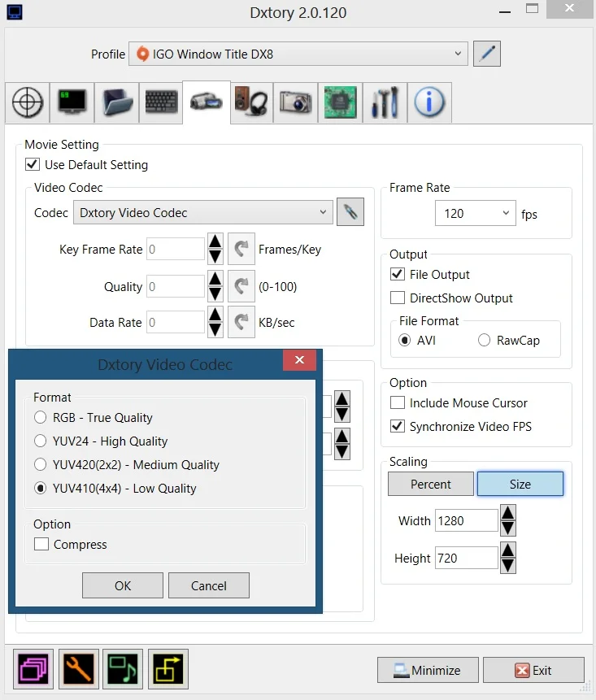Click the Quality input field

pos(176,286)
